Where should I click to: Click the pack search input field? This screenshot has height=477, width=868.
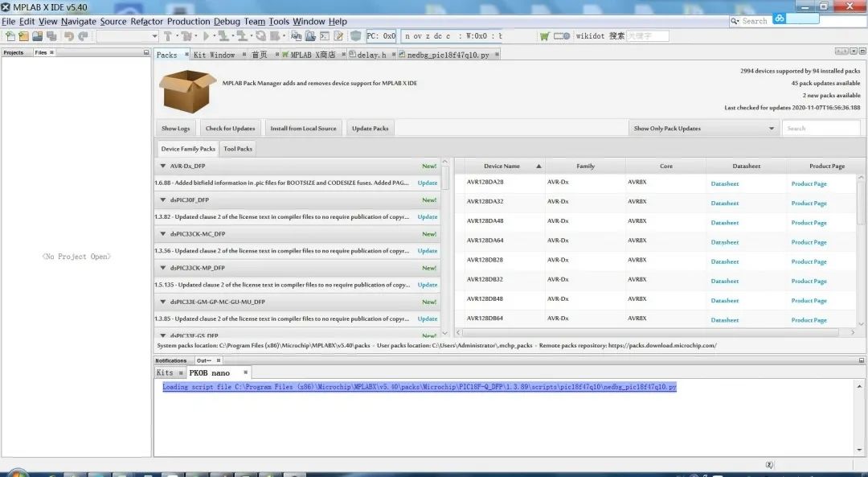[x=821, y=129]
